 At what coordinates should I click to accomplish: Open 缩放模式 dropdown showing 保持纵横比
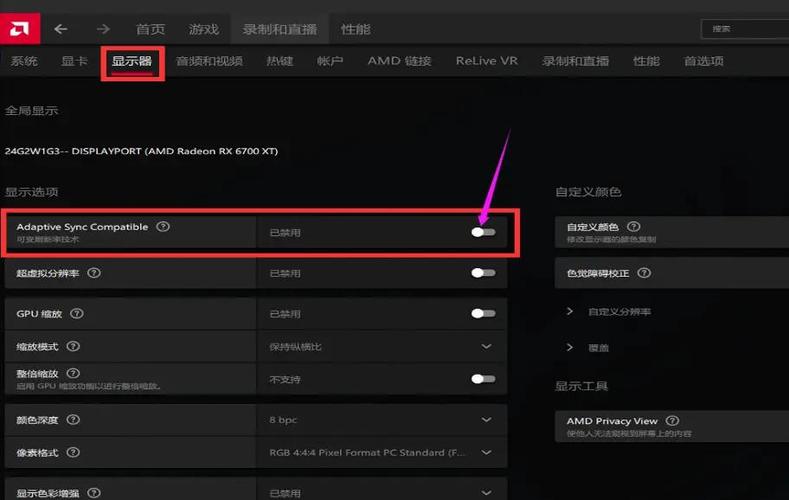382,347
